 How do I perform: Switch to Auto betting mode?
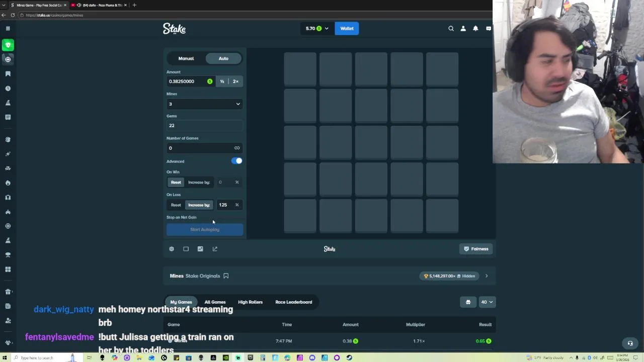(x=223, y=58)
